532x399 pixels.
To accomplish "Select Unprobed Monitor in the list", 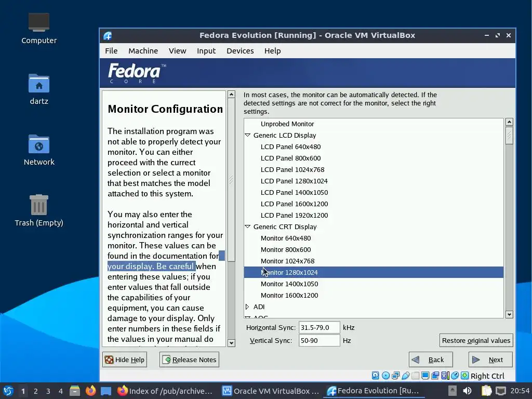I will 374,124.
